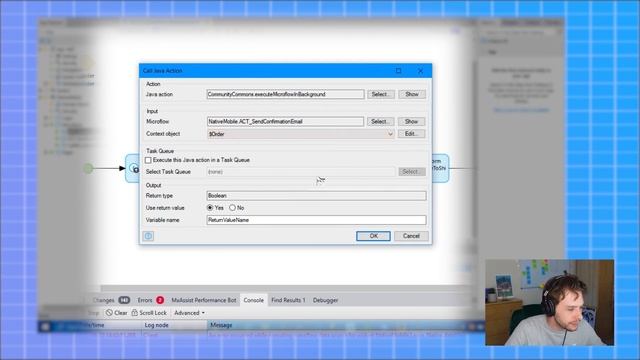
Task: Edit the Context object expression
Action: (x=412, y=134)
